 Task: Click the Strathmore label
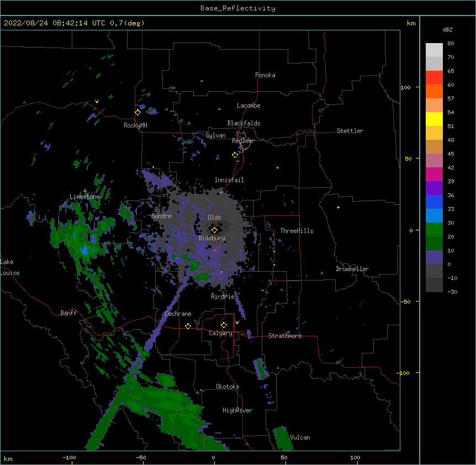pos(285,336)
